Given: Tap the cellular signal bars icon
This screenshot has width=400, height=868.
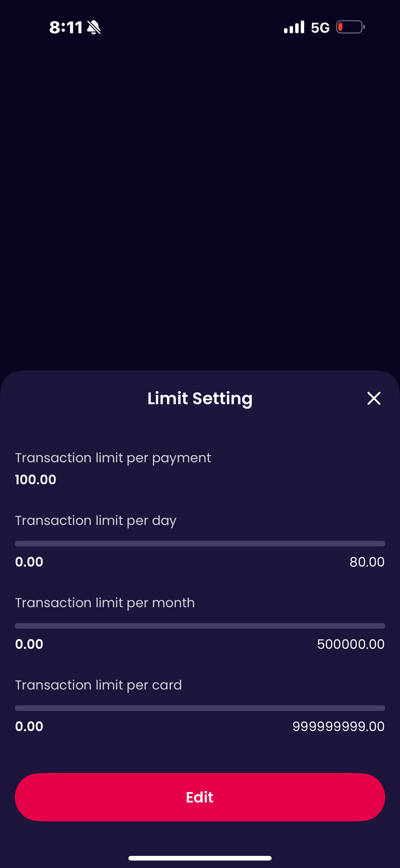Looking at the screenshot, I should click(294, 27).
